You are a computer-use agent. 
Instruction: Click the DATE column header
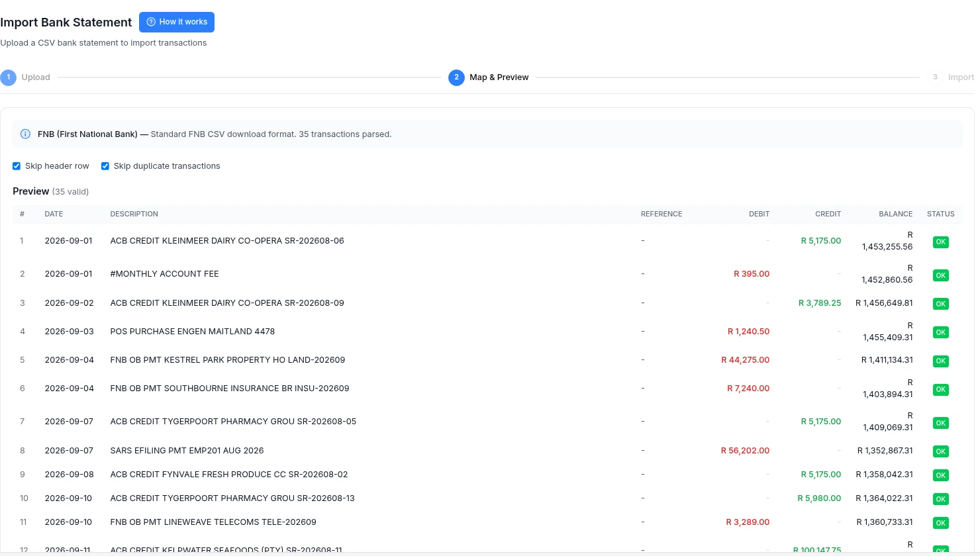(54, 214)
